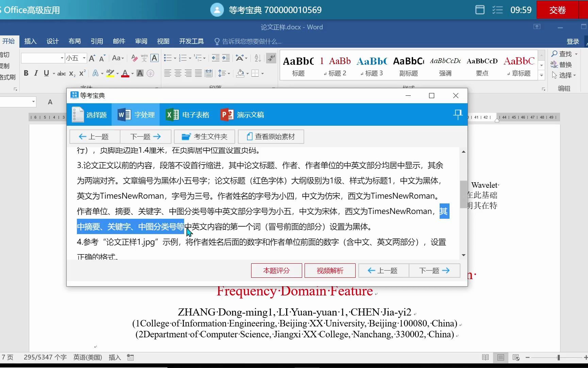Image resolution: width=588 pixels, height=368 pixels.
Task: Switch to 演示文稿 tab in 等考宝典
Action: pos(242,115)
